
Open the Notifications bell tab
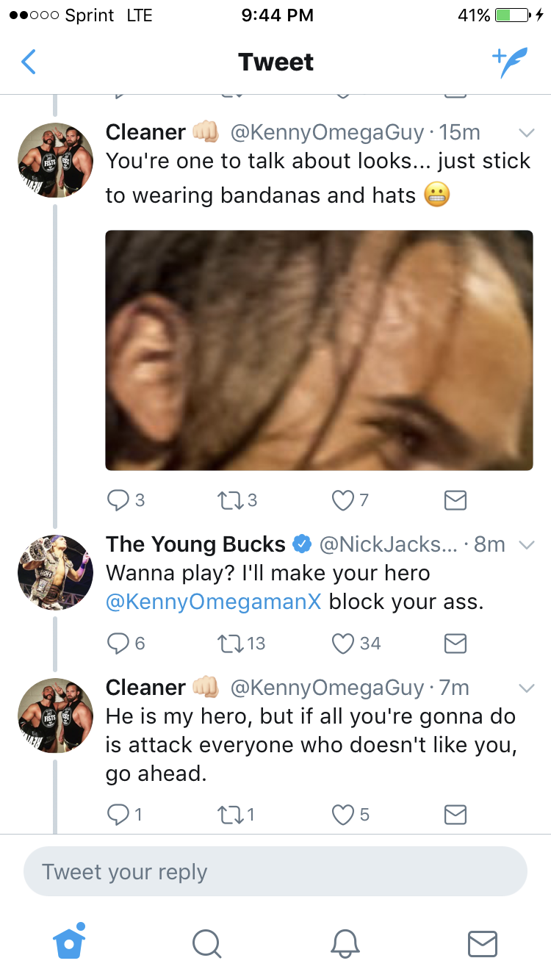(x=345, y=943)
